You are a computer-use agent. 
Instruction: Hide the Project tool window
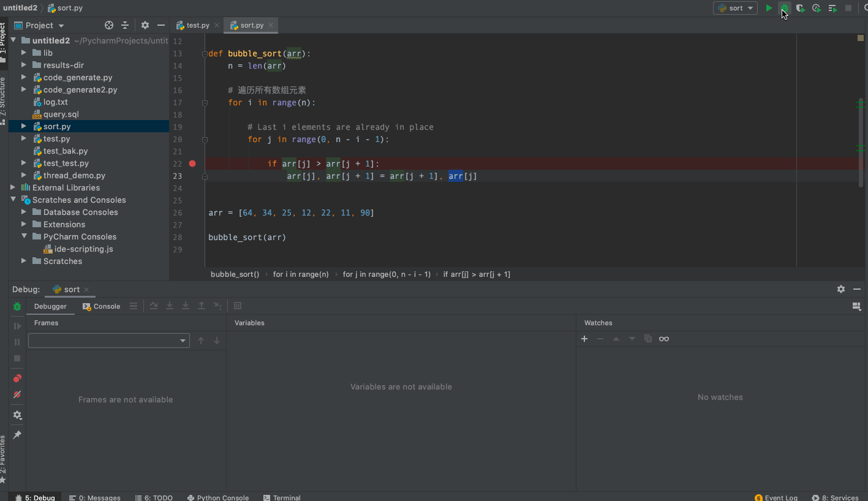(161, 25)
